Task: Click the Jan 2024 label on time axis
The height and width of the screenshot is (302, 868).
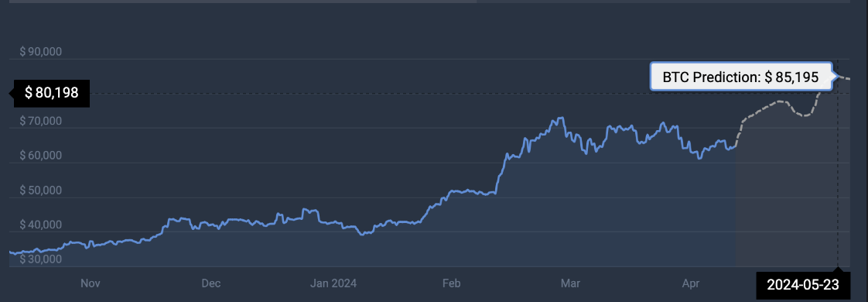Action: coord(333,283)
